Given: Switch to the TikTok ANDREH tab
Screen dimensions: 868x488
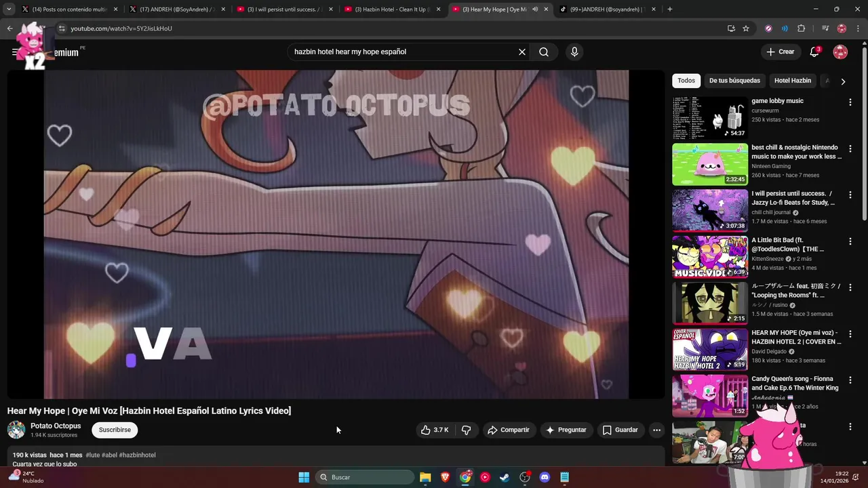Looking at the screenshot, I should (x=608, y=9).
